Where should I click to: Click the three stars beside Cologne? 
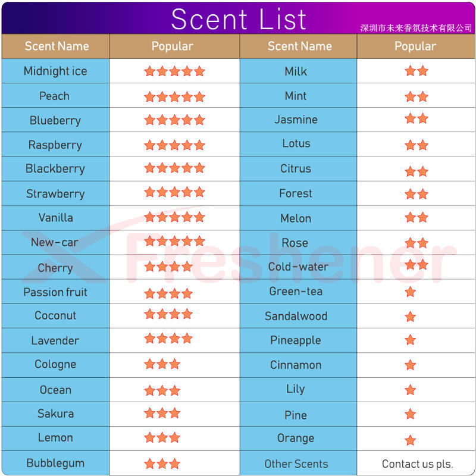point(162,364)
